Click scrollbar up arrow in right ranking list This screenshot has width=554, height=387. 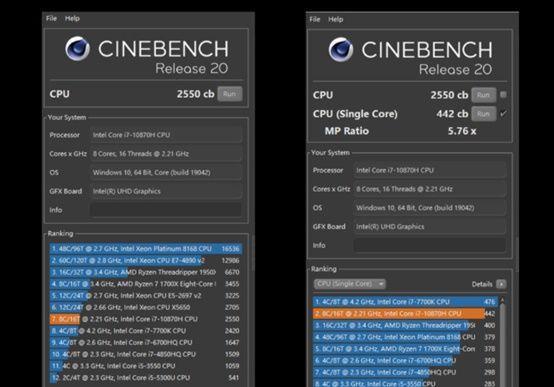(502, 301)
